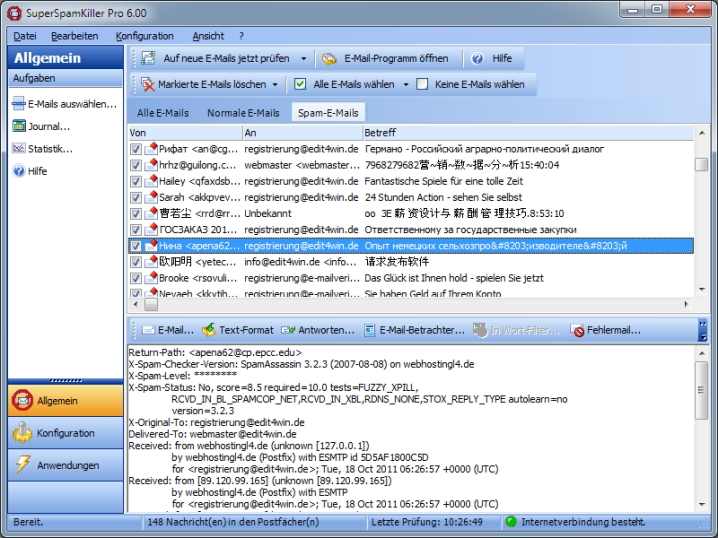Open the E-Mail-Programm öffnen toolbar icon
The image size is (718, 538).
(x=329, y=58)
